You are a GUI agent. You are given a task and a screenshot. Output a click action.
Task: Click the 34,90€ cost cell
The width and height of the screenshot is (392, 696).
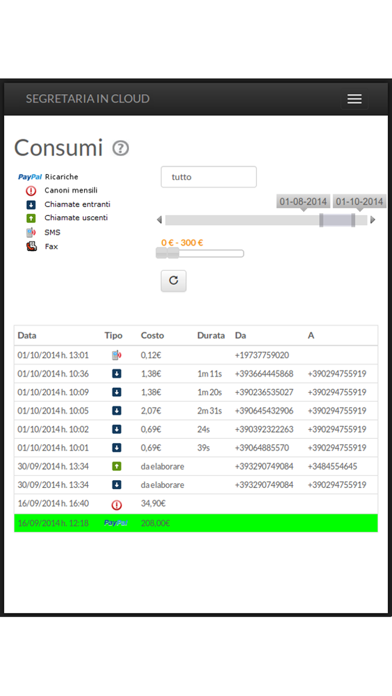click(153, 503)
